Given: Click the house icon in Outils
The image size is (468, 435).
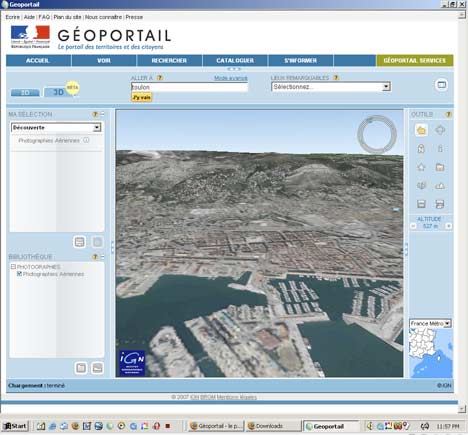Looking at the screenshot, I should [421, 167].
